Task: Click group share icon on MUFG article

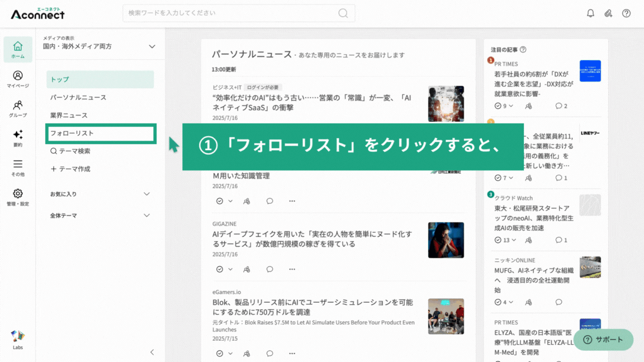Action: [x=529, y=302]
